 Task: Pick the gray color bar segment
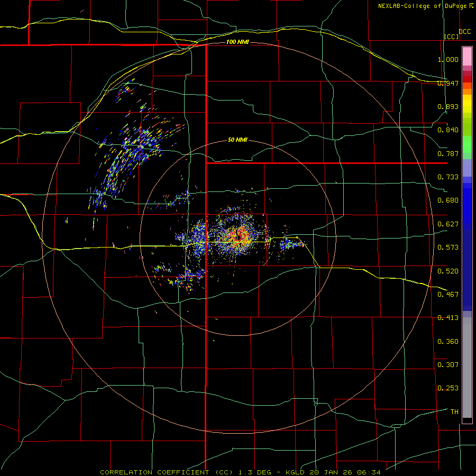(467, 368)
